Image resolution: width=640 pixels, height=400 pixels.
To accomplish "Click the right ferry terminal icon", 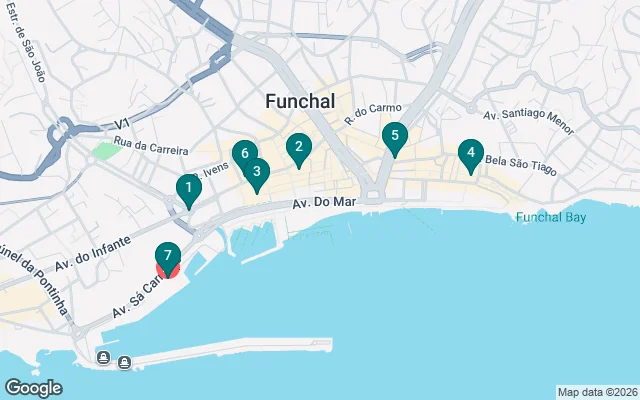I will 124,362.
